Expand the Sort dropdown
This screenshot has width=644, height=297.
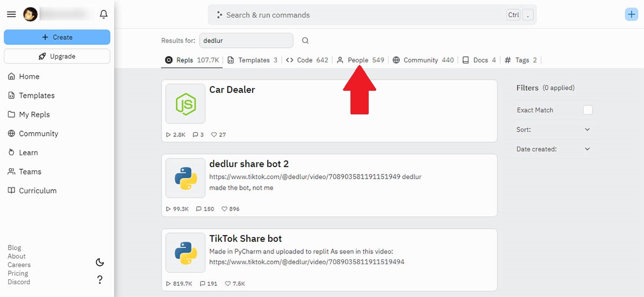point(587,129)
